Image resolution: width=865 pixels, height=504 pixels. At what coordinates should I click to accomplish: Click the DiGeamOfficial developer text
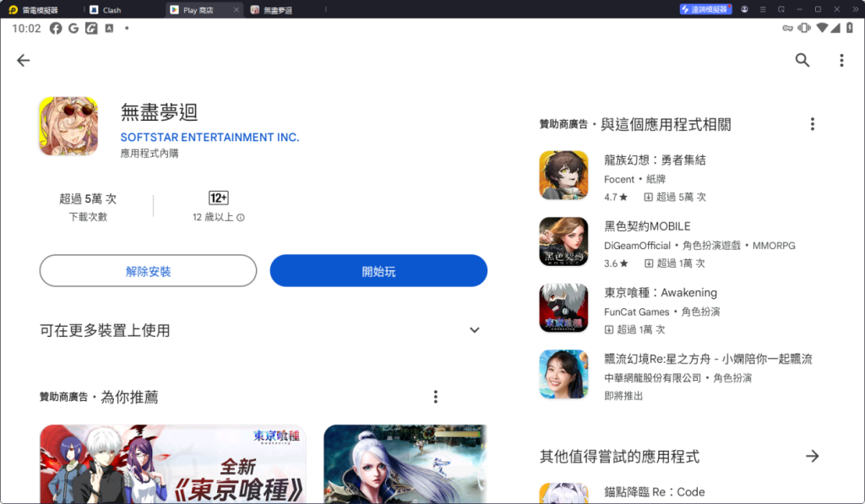[x=637, y=246]
